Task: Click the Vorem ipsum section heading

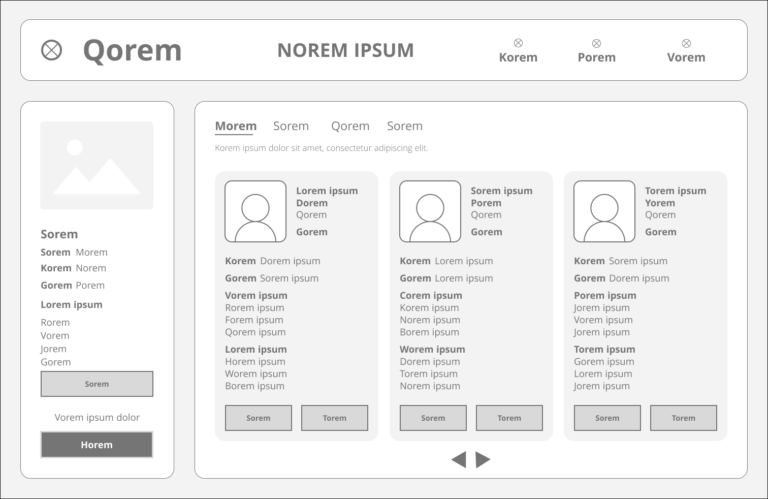Action: point(256,295)
